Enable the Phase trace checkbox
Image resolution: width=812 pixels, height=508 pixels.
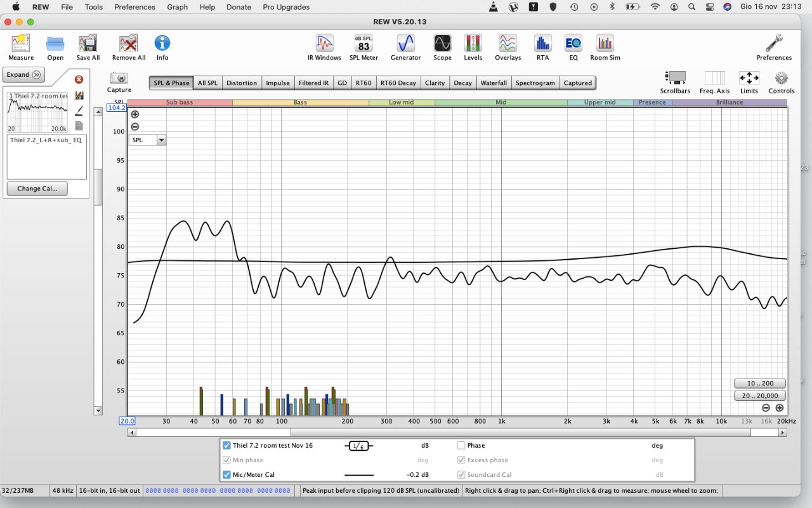click(x=461, y=445)
